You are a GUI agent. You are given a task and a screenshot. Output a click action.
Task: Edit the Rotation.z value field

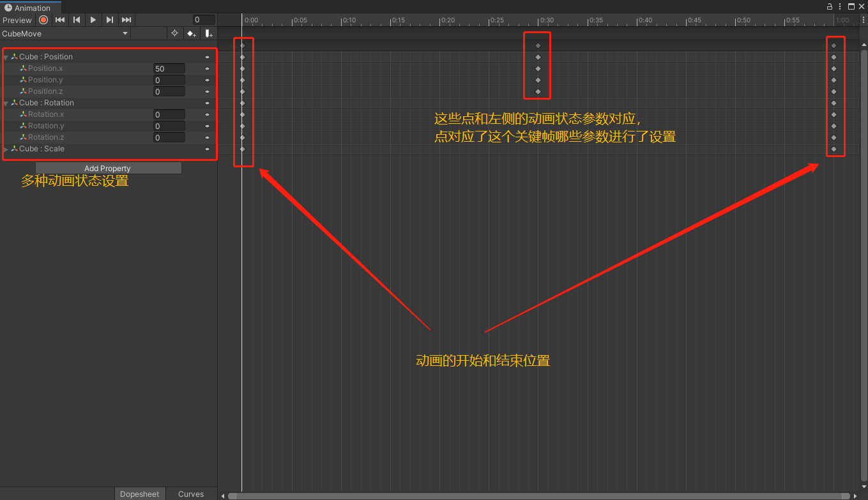pyautogui.click(x=169, y=137)
